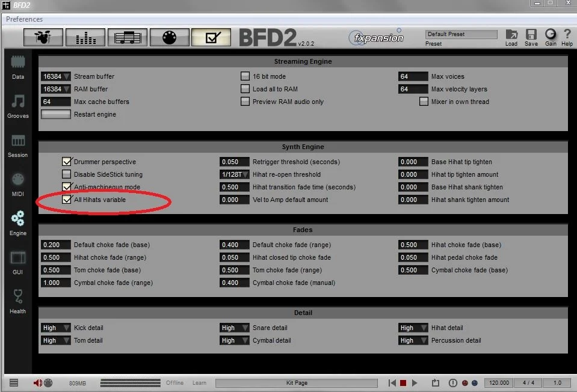Image resolution: width=577 pixels, height=392 pixels.
Task: Open the Kit page via drum kit icon
Action: click(x=43, y=37)
